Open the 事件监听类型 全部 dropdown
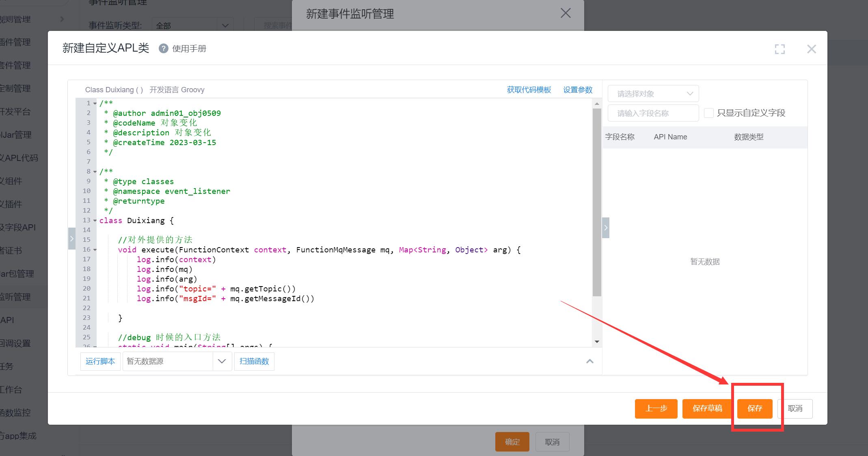Viewport: 868px width, 456px height. pyautogui.click(x=192, y=26)
